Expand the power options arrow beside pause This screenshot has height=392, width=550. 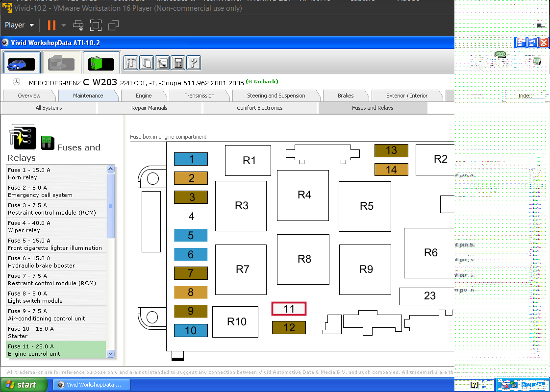tap(64, 25)
